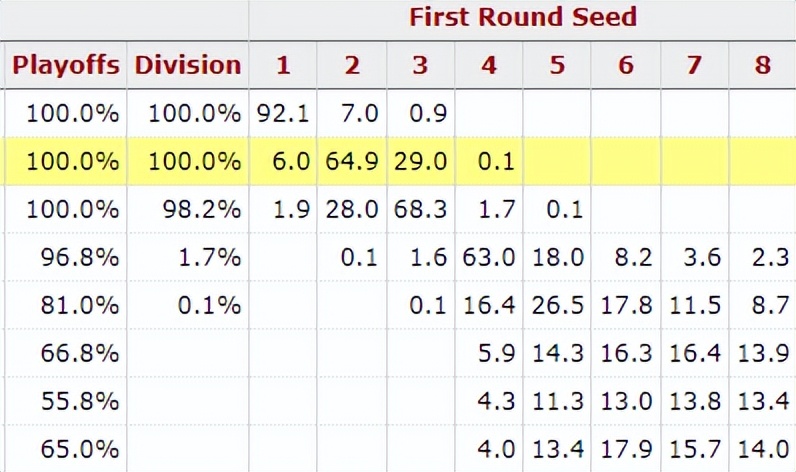Select the 81.0% playoffs cell
Viewport: 796px width, 472px height.
point(72,306)
